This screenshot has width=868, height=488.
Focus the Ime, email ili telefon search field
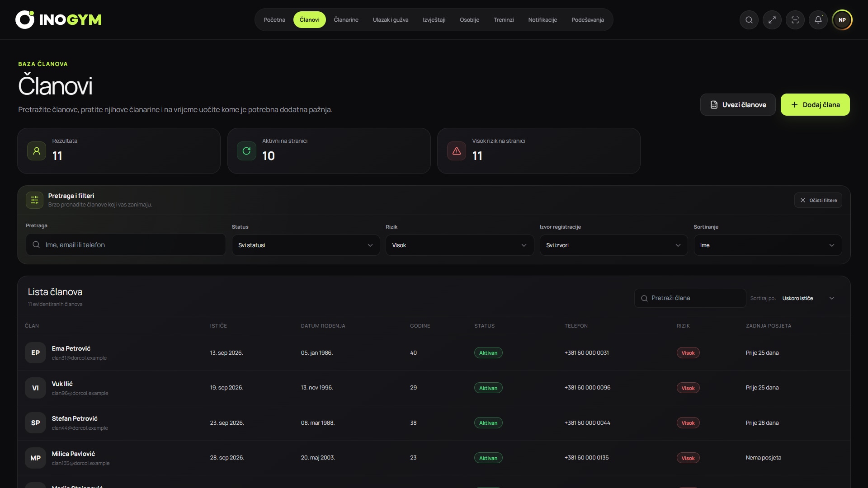tap(126, 245)
